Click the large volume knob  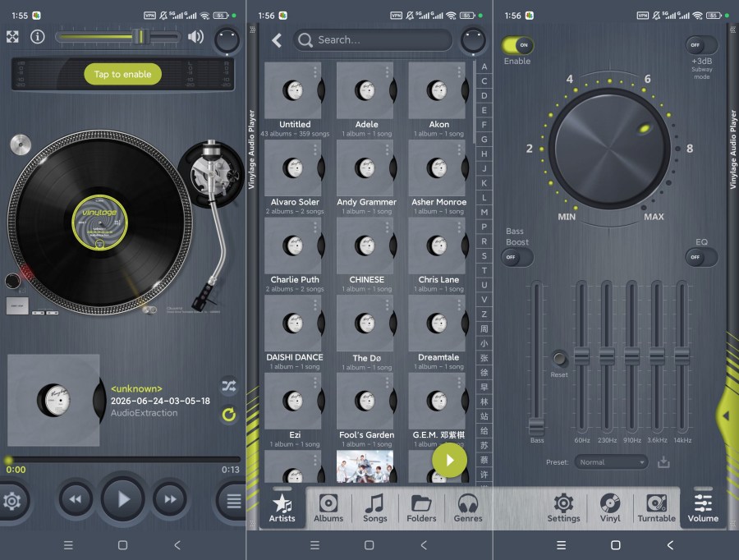tap(610, 149)
